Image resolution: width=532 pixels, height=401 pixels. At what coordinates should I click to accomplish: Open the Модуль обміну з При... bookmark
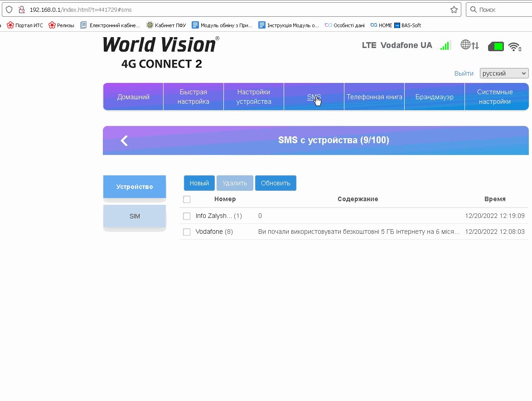coord(222,25)
